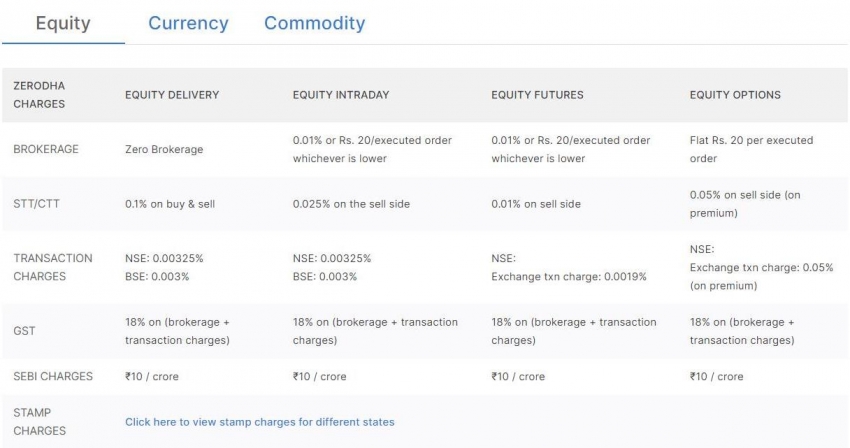The image size is (850, 448).
Task: Click the Equity Options column header
Action: 735,95
